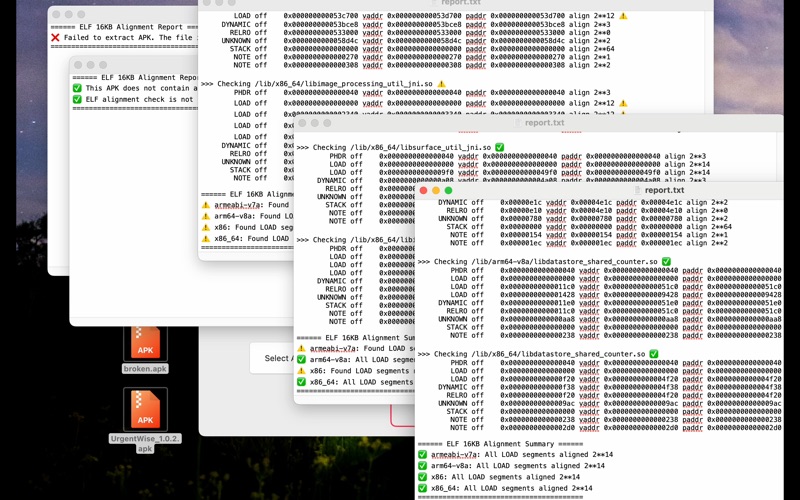Click the check icon beside armeabi-v7a All LOAD aligned

click(x=422, y=455)
